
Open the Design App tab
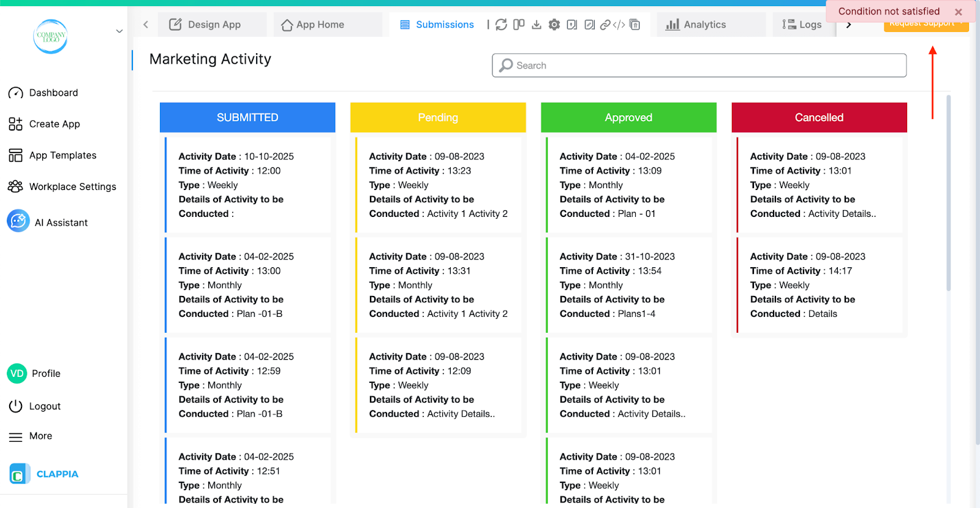coord(213,25)
